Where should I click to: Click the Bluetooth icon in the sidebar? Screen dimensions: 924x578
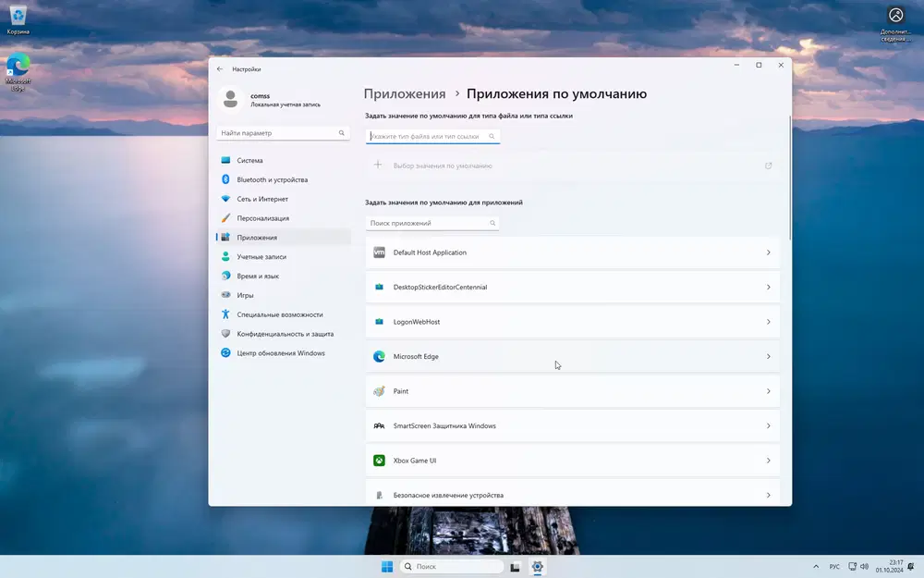tap(225, 179)
